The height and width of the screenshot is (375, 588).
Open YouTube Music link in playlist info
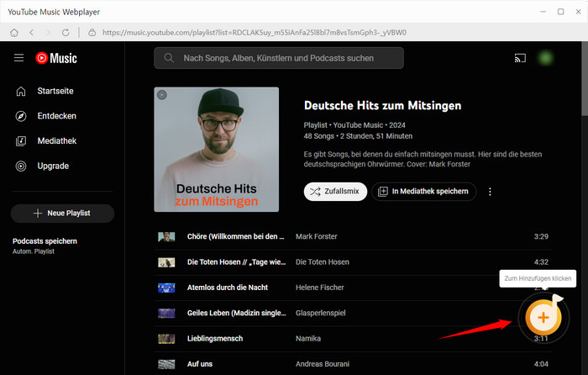click(358, 125)
